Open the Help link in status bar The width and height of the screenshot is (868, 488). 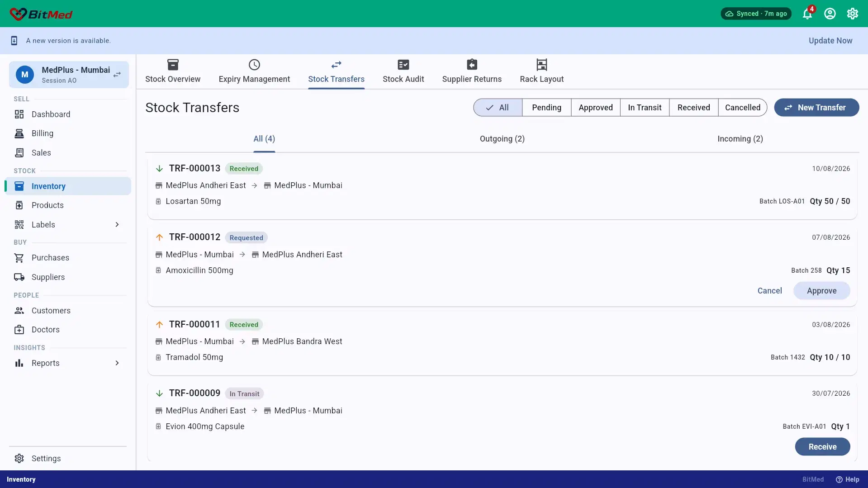848,479
